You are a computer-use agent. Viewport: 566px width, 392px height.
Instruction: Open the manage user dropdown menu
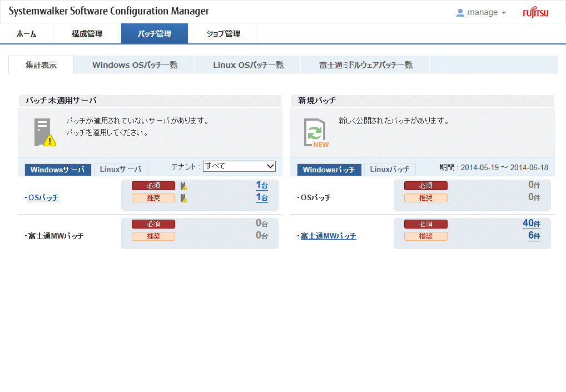pyautogui.click(x=481, y=13)
